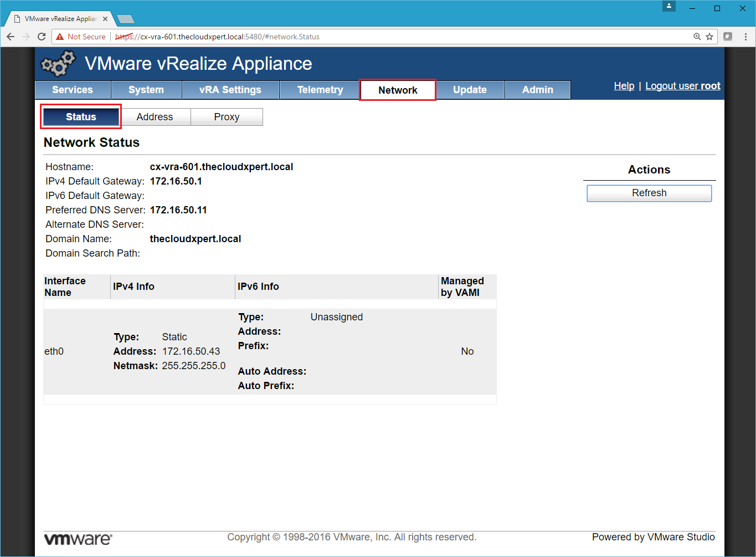
Task: Open a new browser tab
Action: click(x=126, y=19)
